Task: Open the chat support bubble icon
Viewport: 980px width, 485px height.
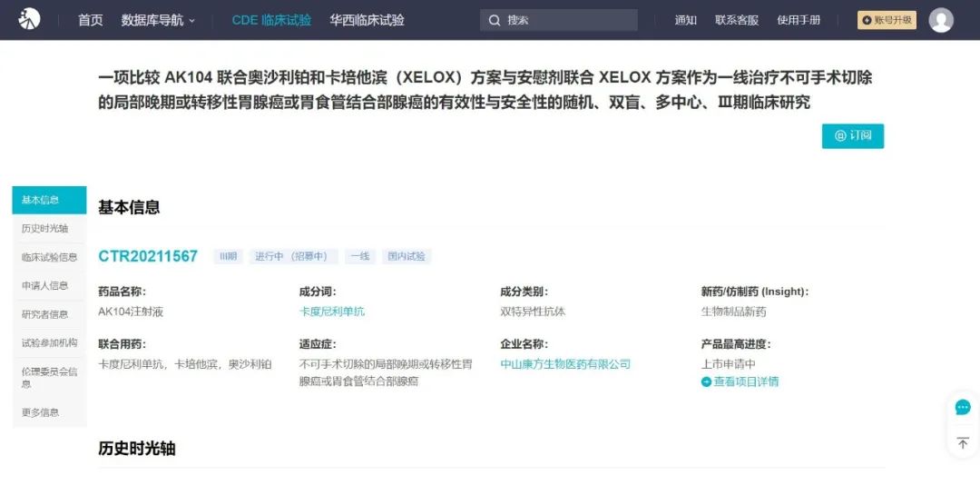Action: coord(963,408)
